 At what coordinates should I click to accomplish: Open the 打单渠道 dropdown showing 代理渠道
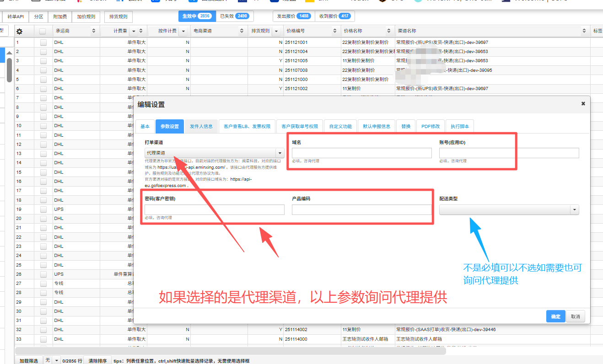coord(215,153)
